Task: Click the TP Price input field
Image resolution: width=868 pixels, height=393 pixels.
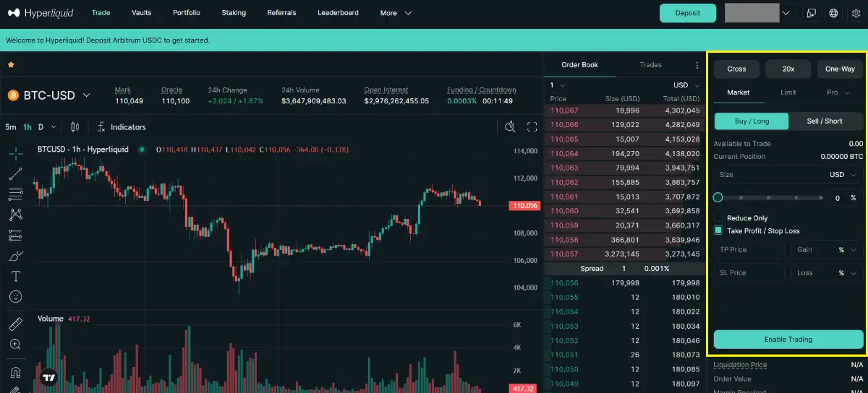Action: pyautogui.click(x=749, y=250)
